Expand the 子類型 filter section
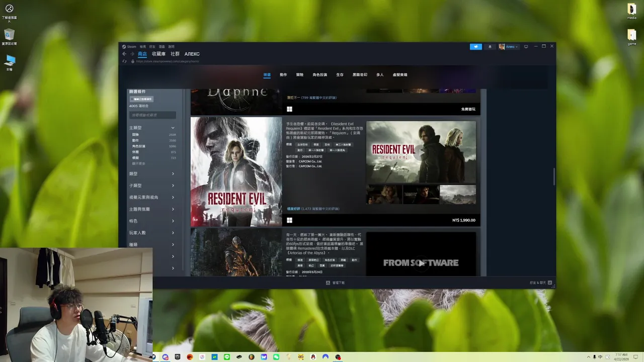 click(x=152, y=186)
